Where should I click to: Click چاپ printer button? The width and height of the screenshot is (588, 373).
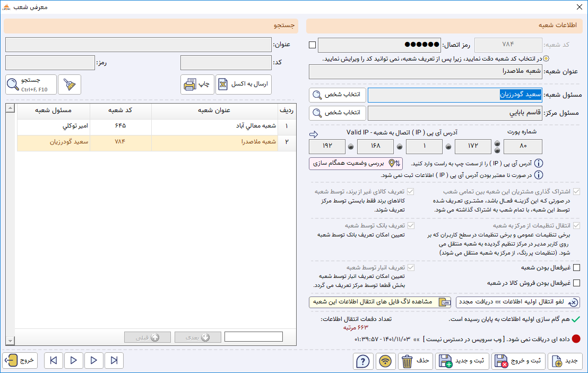(x=197, y=84)
